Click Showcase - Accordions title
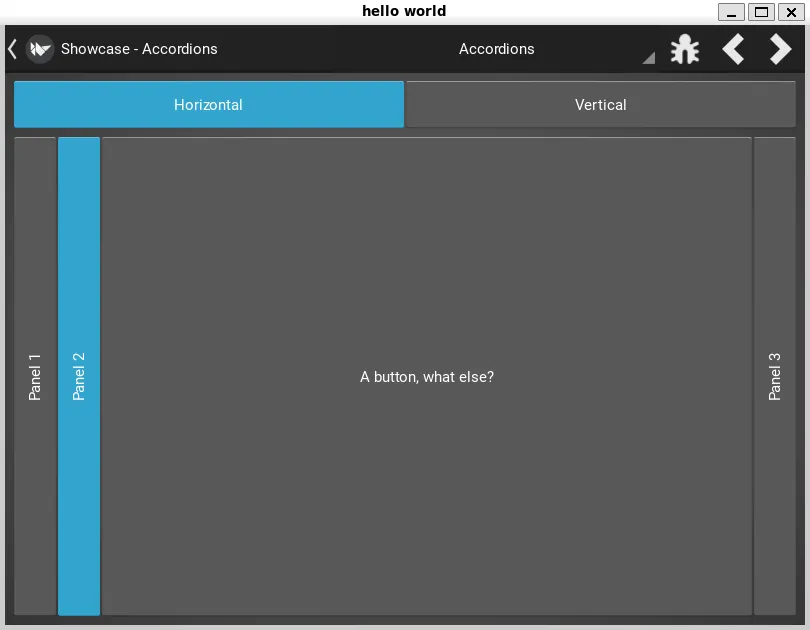This screenshot has width=810, height=630. (139, 49)
